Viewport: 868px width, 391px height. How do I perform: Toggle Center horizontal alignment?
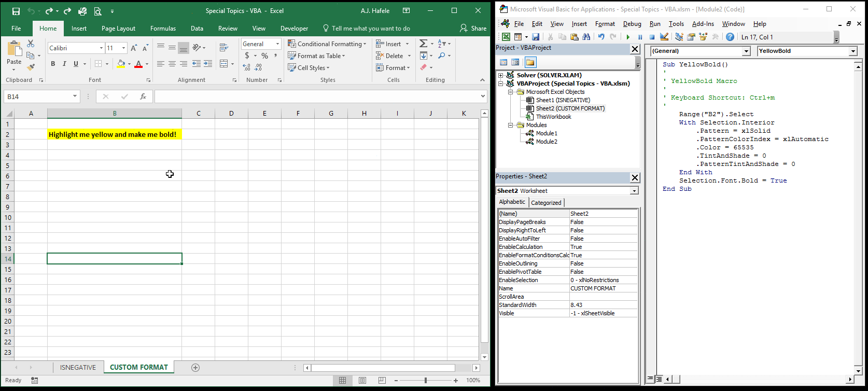click(172, 64)
